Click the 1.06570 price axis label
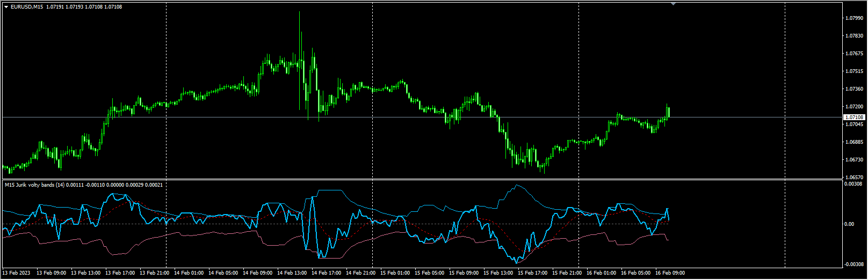The image size is (868, 280). (853, 178)
